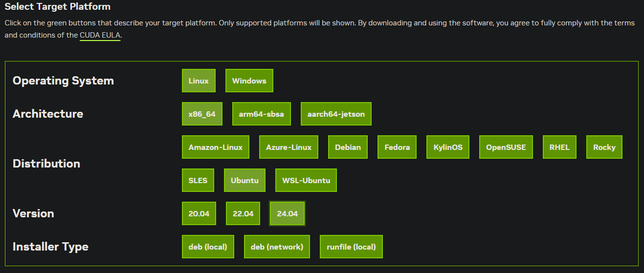This screenshot has width=644, height=273.
Task: Choose Ubuntu version 22.04
Action: tap(243, 213)
